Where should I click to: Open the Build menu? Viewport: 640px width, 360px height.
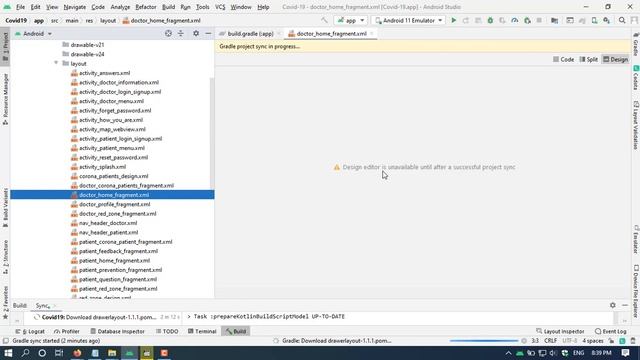point(168,7)
